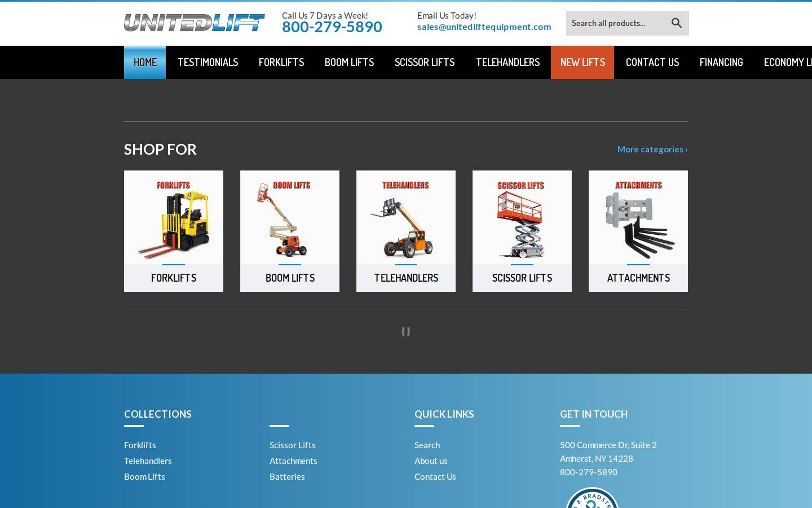
Task: Click the QUICK LINKS footer heading
Action: 444,414
